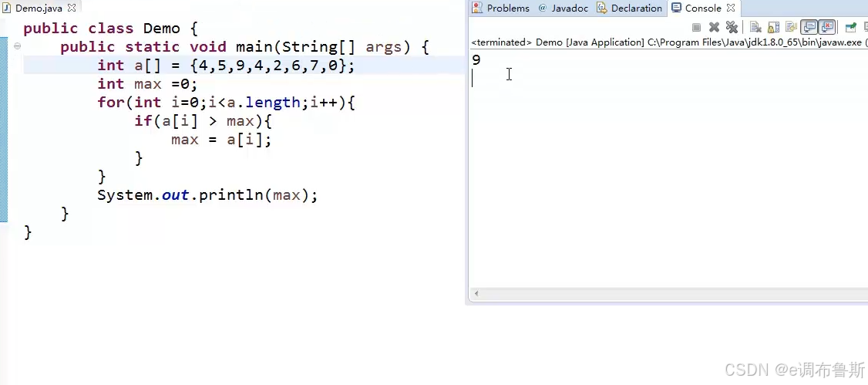
Task: Switch to the Javadoc tab
Action: click(563, 8)
